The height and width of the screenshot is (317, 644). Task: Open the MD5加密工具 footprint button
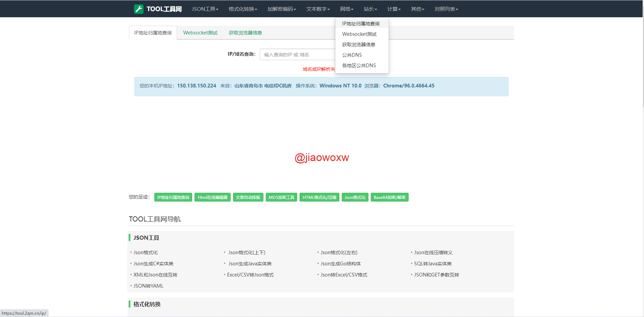(x=281, y=197)
